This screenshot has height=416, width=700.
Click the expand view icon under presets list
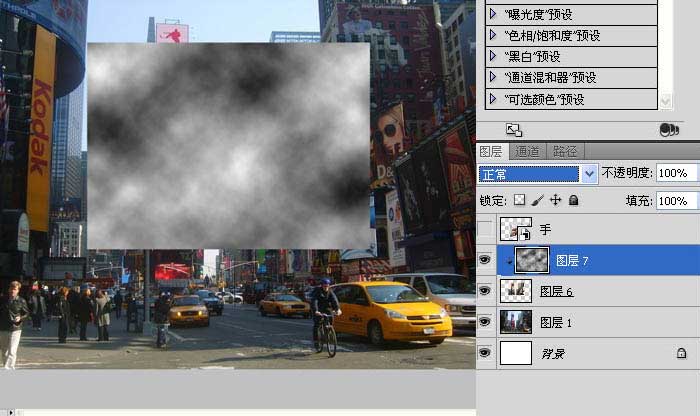pyautogui.click(x=514, y=130)
